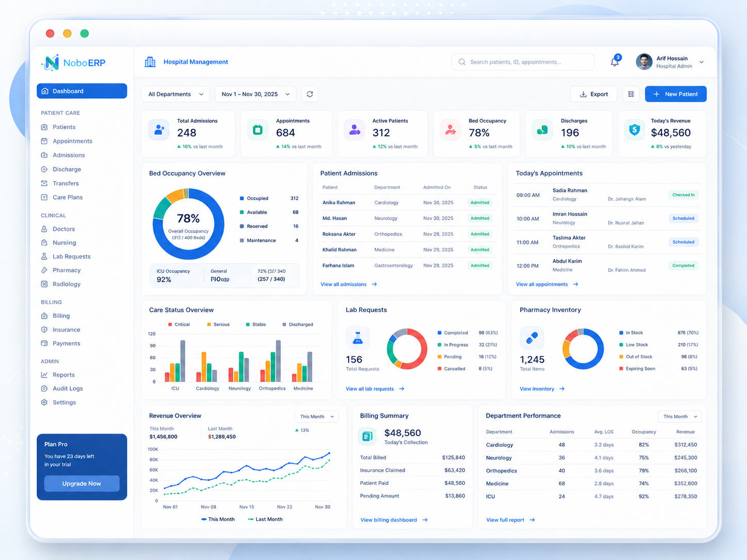Open the Nov 1 – Nov 30, 2025 date picker
This screenshot has height=560, width=747.
tap(255, 94)
